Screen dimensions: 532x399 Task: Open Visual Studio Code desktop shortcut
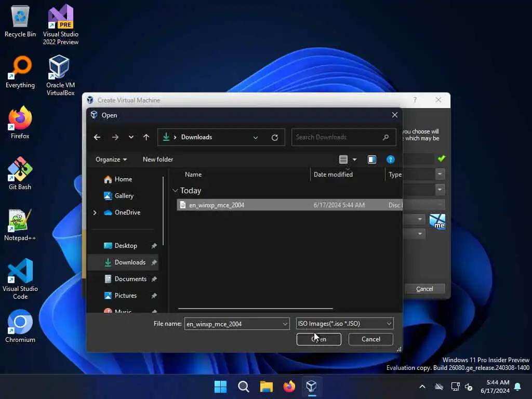coord(20,279)
